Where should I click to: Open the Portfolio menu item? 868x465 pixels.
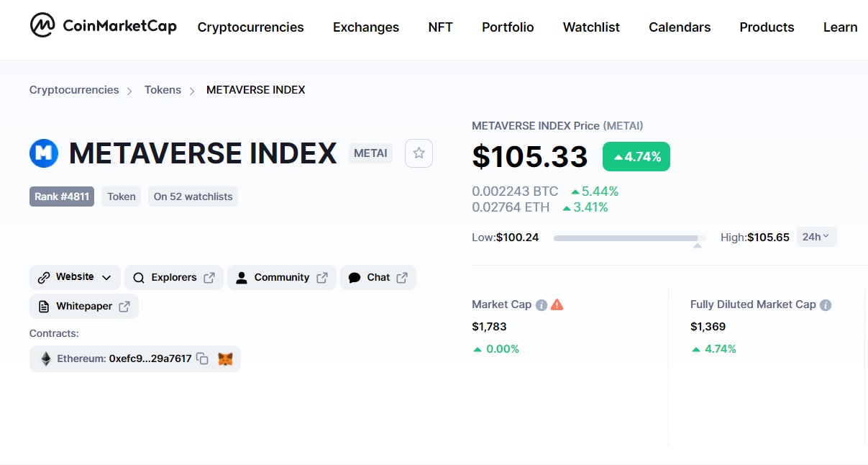(508, 27)
